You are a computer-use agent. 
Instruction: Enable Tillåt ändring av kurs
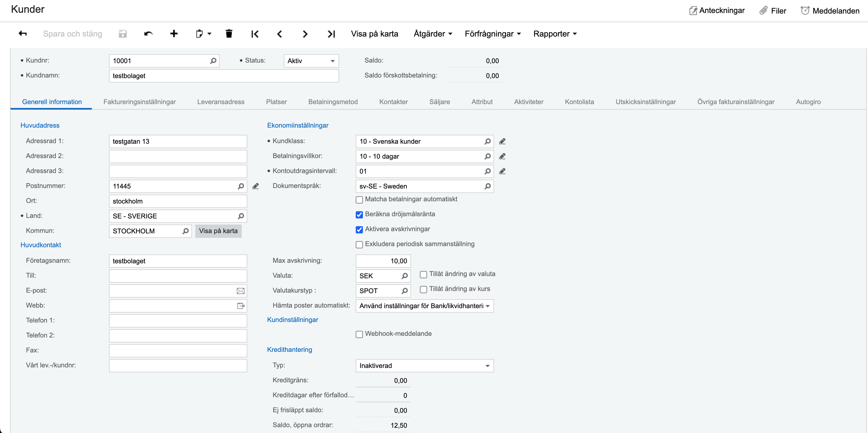423,289
